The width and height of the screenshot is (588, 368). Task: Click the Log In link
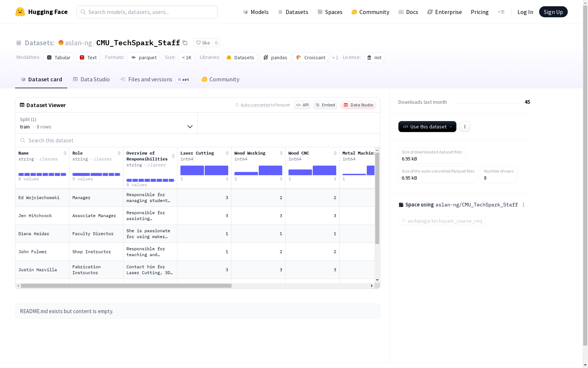[x=525, y=12]
